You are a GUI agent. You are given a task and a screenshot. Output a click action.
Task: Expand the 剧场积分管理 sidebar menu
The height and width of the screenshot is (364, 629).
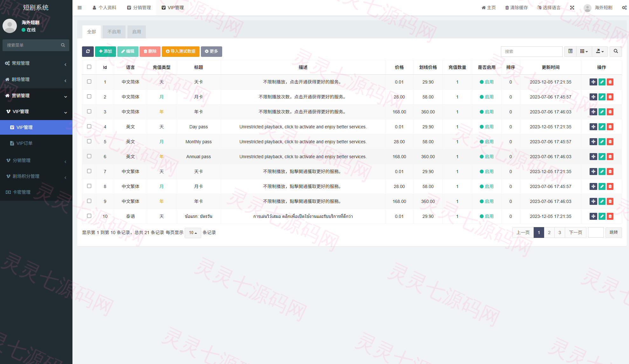click(x=36, y=176)
